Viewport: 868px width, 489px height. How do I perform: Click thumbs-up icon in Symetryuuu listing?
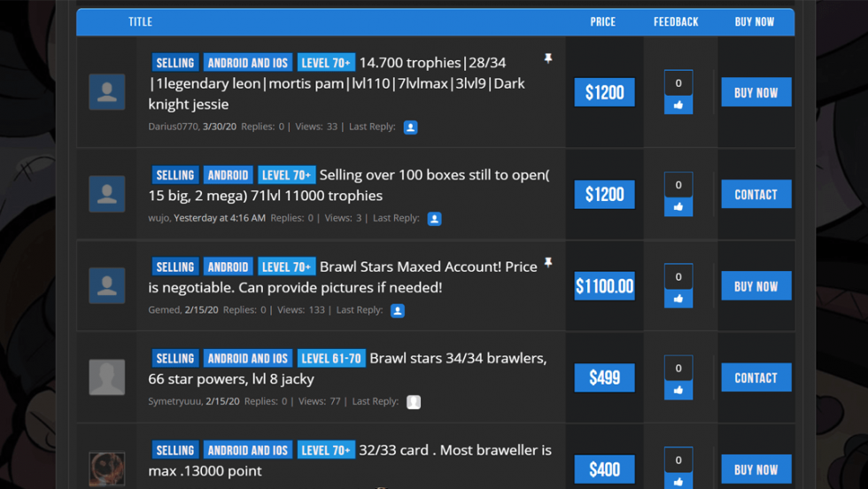(x=678, y=390)
